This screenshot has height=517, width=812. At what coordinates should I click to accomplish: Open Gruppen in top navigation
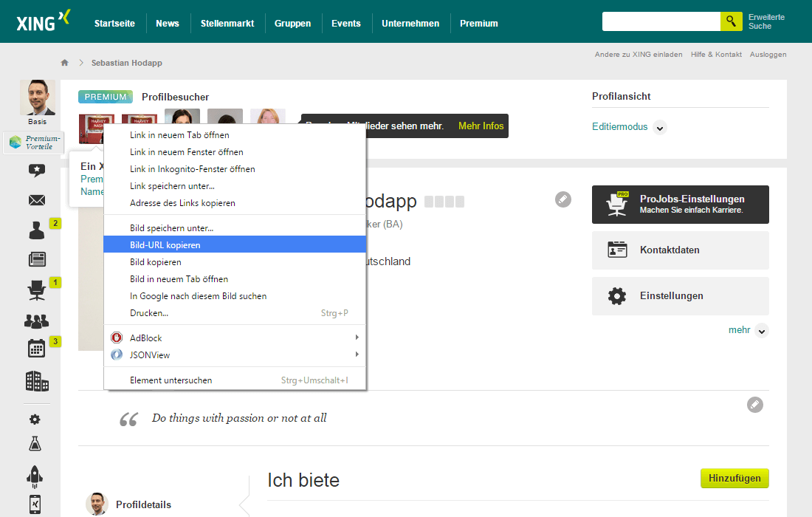tap(292, 24)
